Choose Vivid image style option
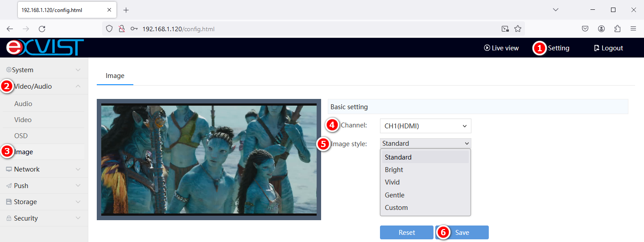This screenshot has width=644, height=242. (425, 182)
